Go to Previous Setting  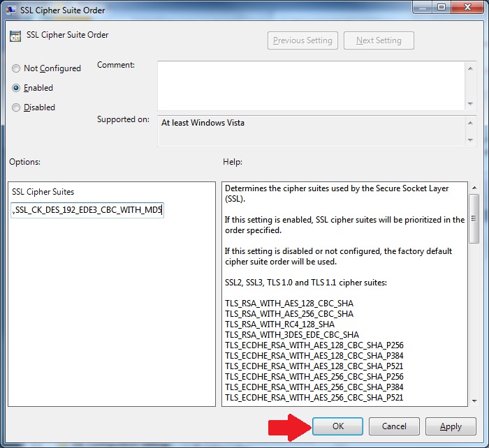coord(302,40)
